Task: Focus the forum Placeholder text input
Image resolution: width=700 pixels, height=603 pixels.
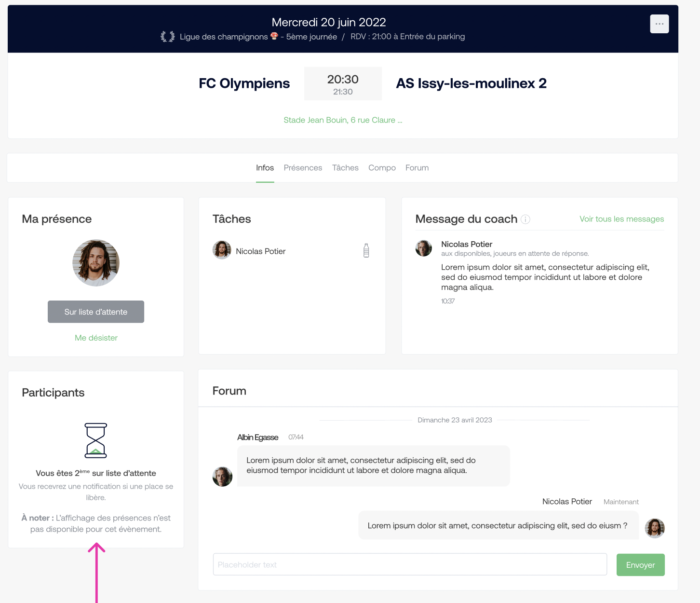Action: click(410, 564)
